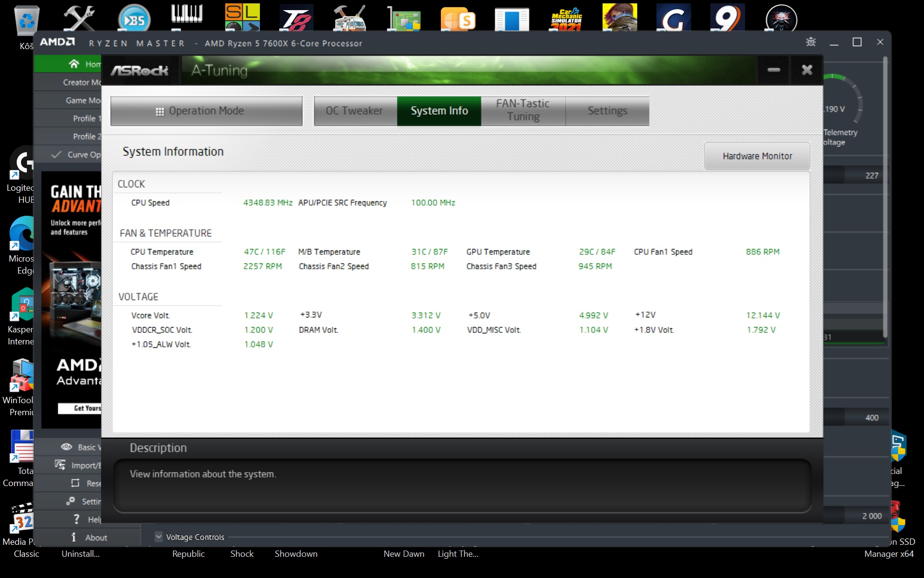Collapse the Voltage Controls section chevron
The width and height of the screenshot is (924, 578).
(158, 537)
